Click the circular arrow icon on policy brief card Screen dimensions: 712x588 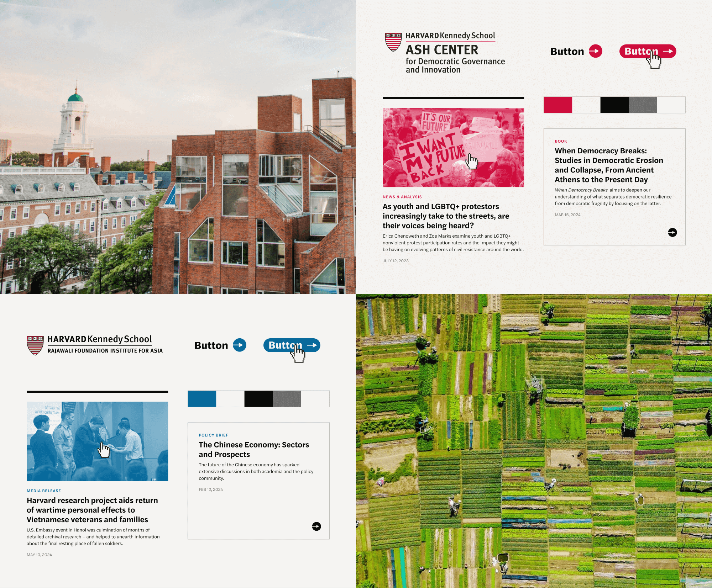click(x=316, y=526)
